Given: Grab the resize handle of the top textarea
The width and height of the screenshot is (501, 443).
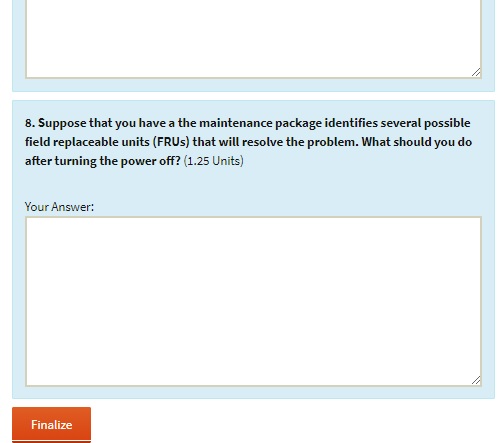Looking at the screenshot, I should tap(476, 72).
